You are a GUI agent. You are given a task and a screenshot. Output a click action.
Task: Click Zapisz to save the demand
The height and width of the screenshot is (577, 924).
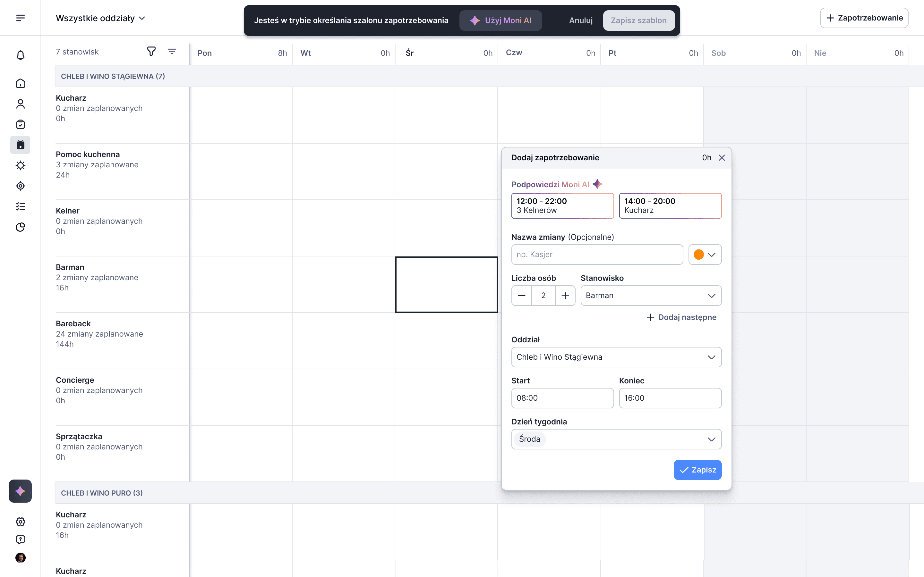[x=697, y=470]
